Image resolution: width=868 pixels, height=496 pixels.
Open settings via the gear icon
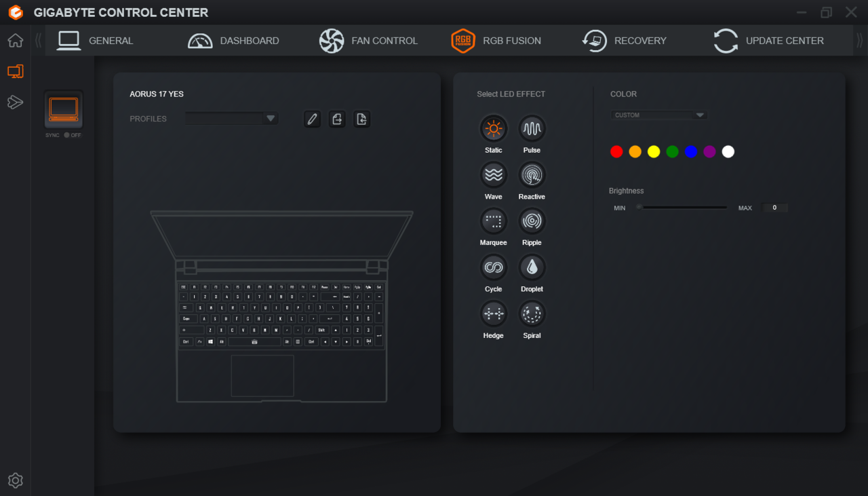pyautogui.click(x=15, y=480)
